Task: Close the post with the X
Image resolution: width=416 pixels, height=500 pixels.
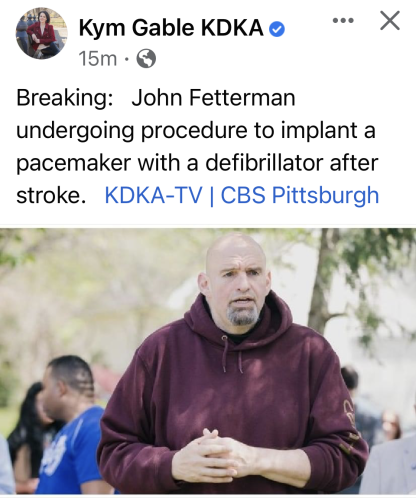Action: coord(390,21)
